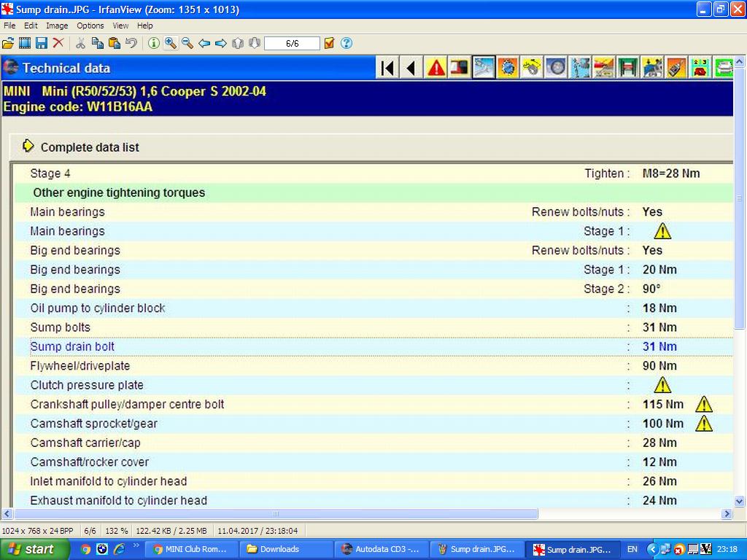This screenshot has width=747, height=560.
Task: Click the Zoom In magnifier
Action: (x=171, y=43)
